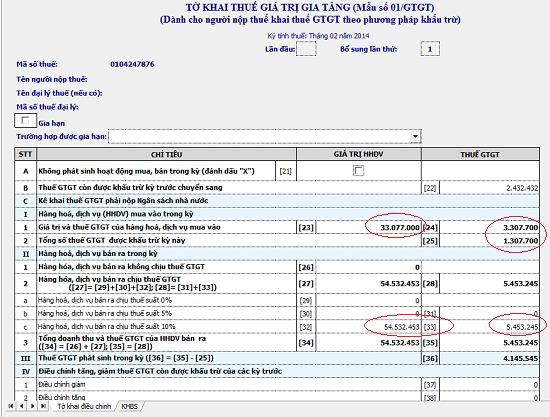
Task: Click the [36] cell showing 4.145.545
Action: [489, 358]
